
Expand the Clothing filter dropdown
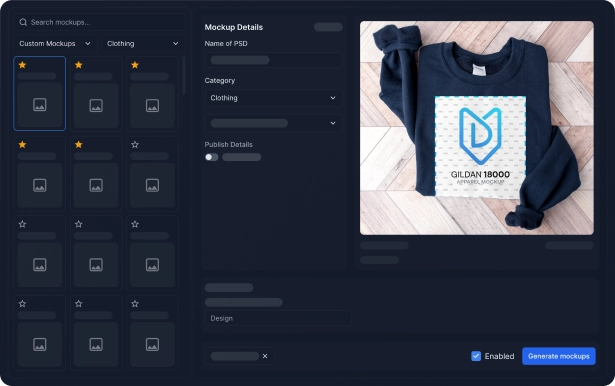[x=143, y=44]
